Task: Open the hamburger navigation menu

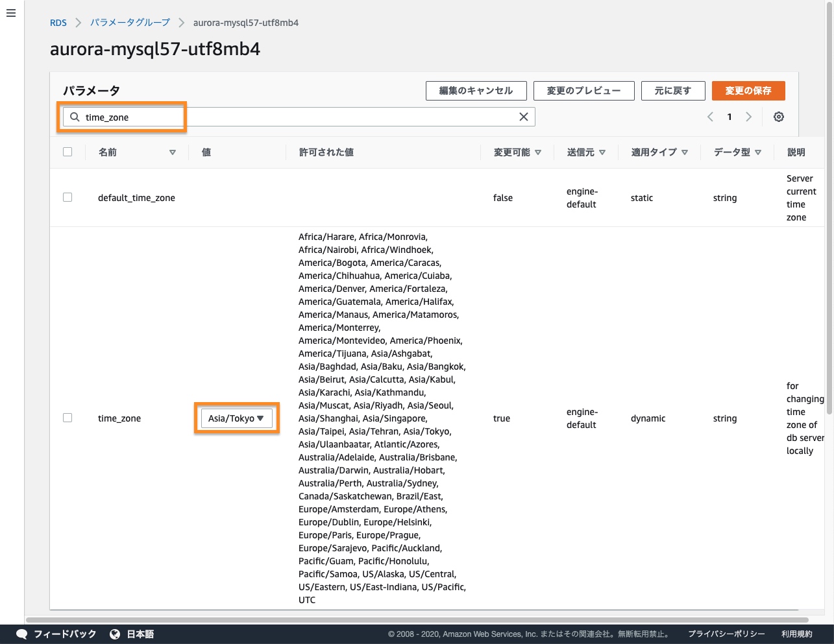Action: click(x=11, y=13)
